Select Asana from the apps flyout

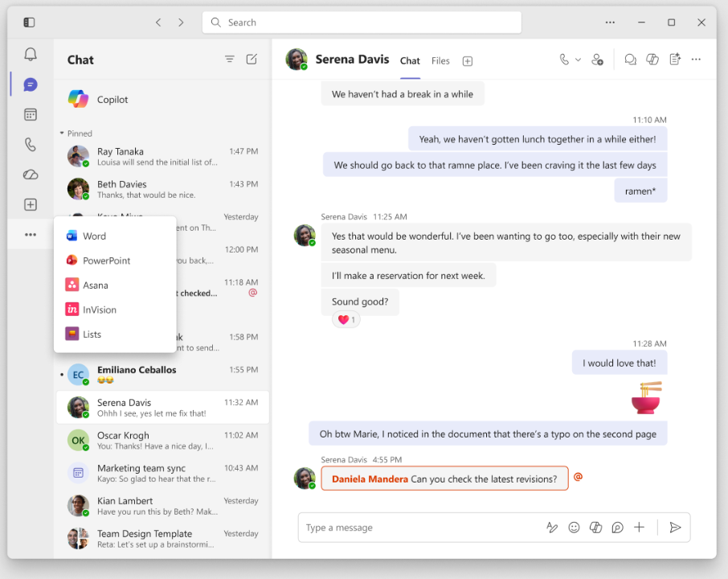[x=95, y=285]
